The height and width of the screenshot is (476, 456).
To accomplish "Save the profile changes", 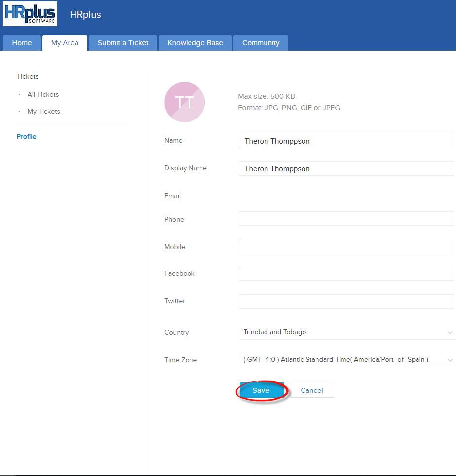I will 261,390.
